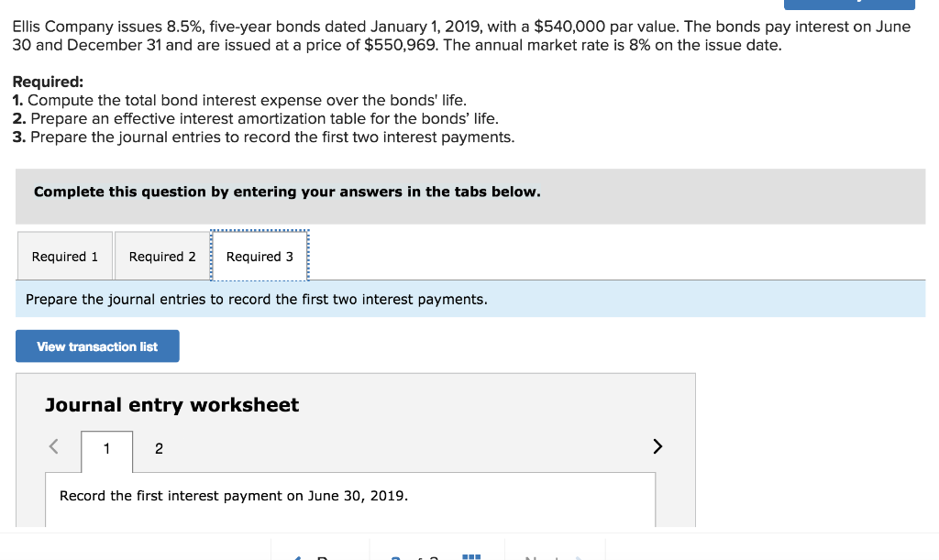Screen dimensions: 939x560
Task: Switch to the Required 2 tab
Action: tap(161, 256)
